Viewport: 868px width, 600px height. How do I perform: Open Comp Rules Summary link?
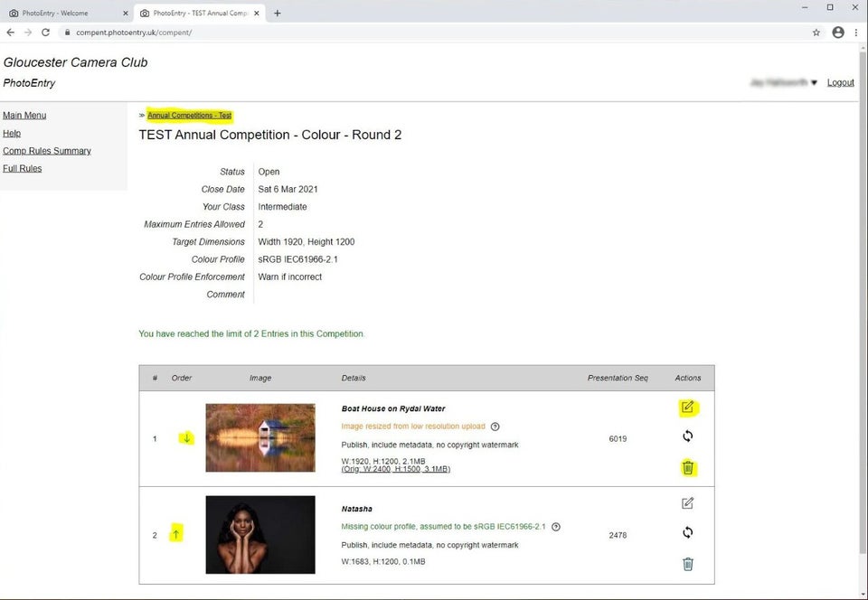click(x=47, y=151)
